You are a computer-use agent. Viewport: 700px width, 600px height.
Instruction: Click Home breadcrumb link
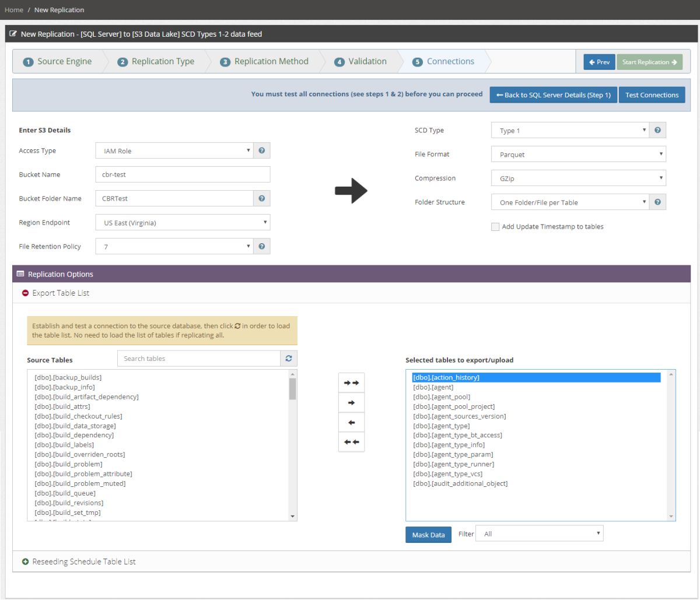(x=14, y=10)
